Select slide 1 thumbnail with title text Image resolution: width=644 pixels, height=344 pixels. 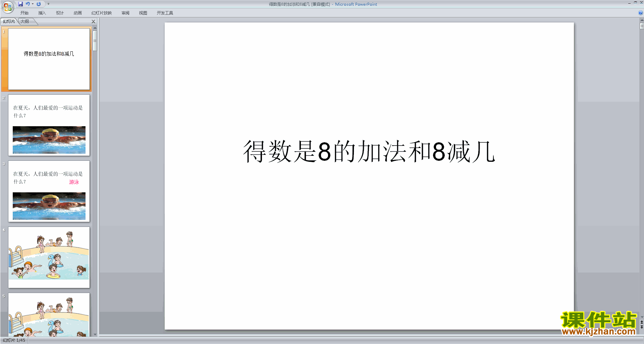49,59
